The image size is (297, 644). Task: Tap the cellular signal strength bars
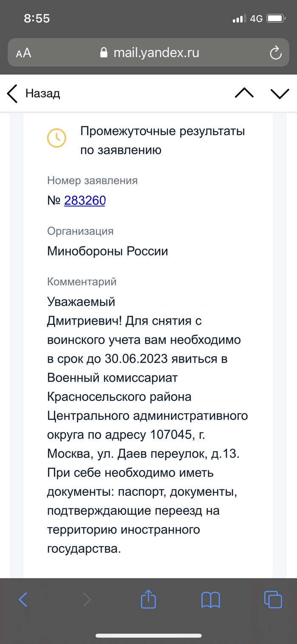(x=239, y=19)
